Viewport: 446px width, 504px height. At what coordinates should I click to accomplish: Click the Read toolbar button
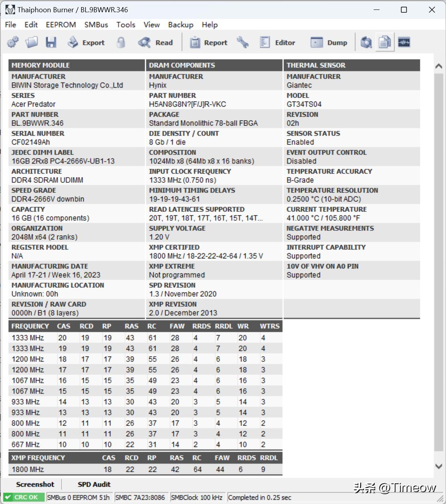pyautogui.click(x=155, y=42)
